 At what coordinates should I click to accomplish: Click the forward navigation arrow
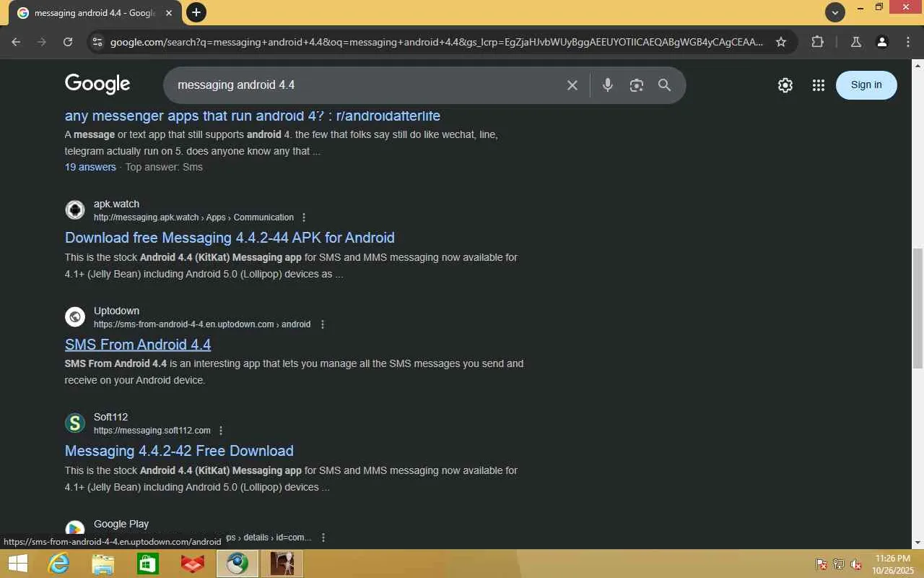pos(42,42)
